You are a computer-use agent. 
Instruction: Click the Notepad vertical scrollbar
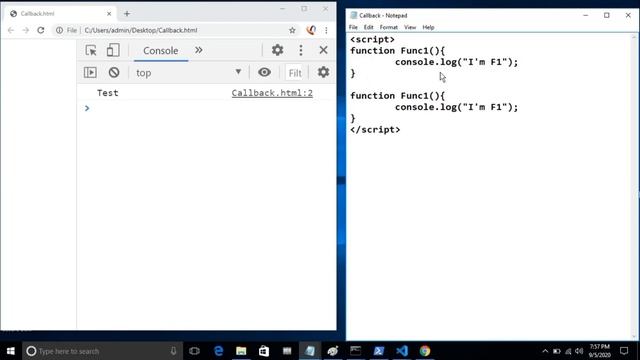[634, 187]
